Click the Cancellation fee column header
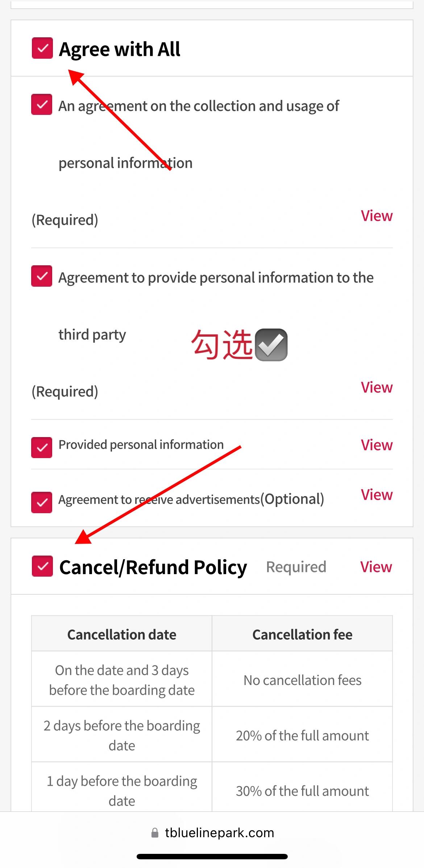Screen dimensions: 424x868 pyautogui.click(x=302, y=634)
